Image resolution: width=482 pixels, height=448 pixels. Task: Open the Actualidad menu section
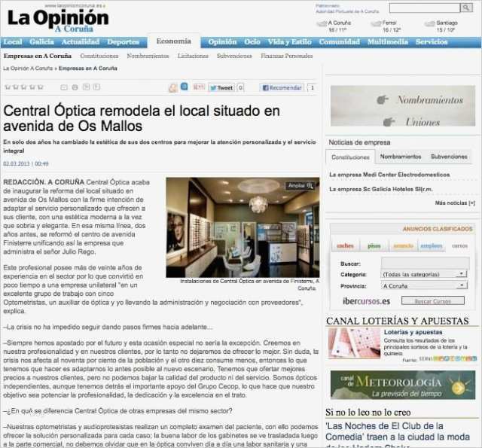point(81,42)
